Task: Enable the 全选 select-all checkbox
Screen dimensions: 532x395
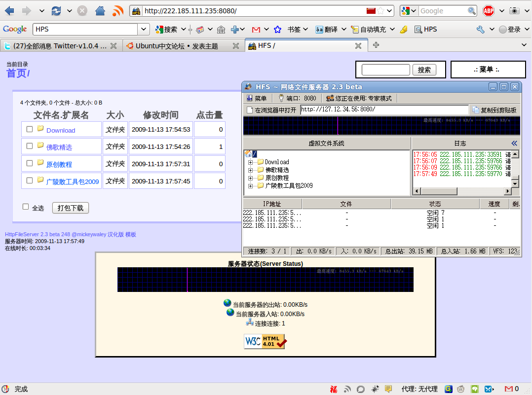Action: click(x=26, y=207)
